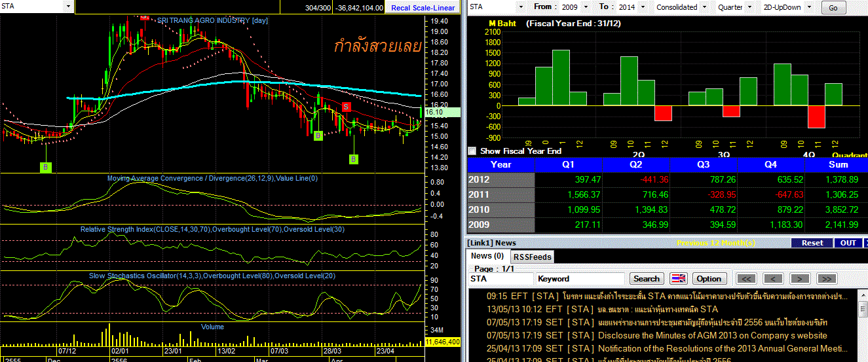Go to previous news page with < button
The width and height of the screenshot is (868, 362).
(x=774, y=279)
